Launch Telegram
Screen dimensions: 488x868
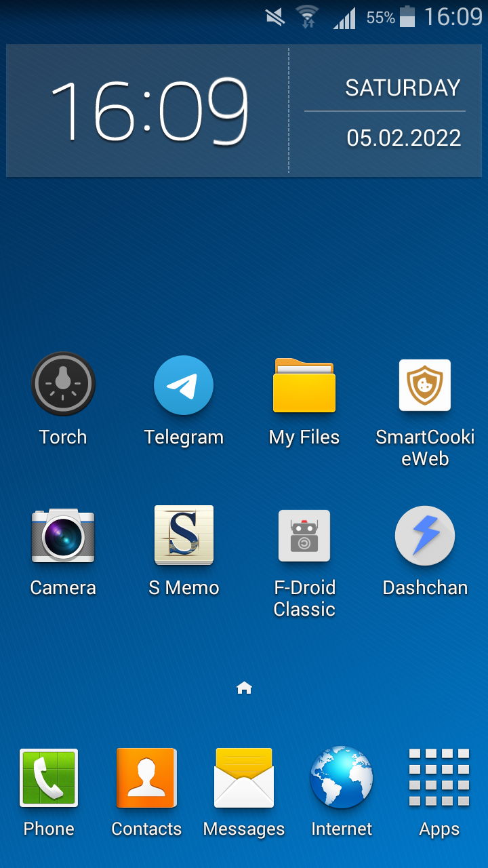[x=184, y=384]
